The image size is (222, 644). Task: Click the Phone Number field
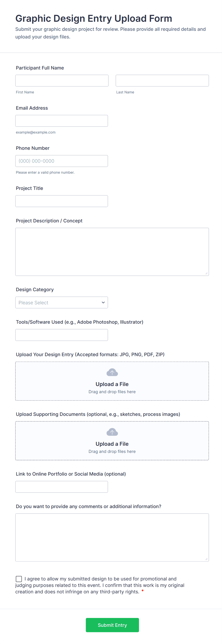(x=61, y=161)
